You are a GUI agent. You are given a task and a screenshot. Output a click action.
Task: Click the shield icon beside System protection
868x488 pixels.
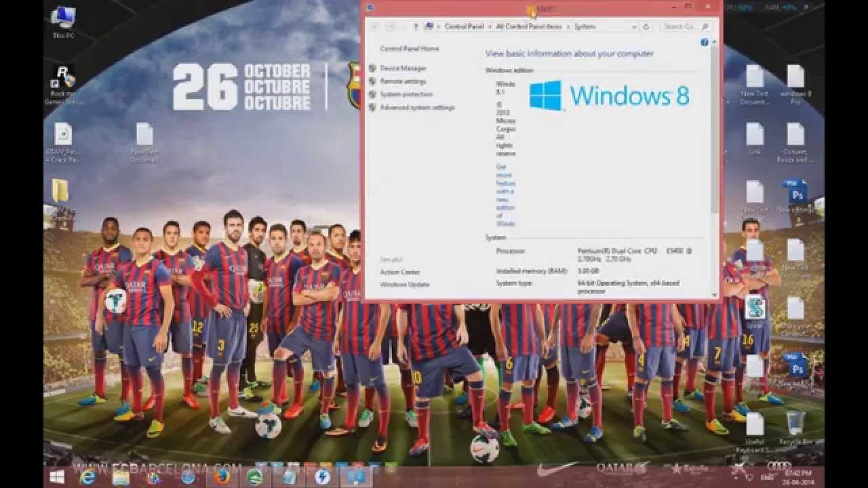click(372, 94)
